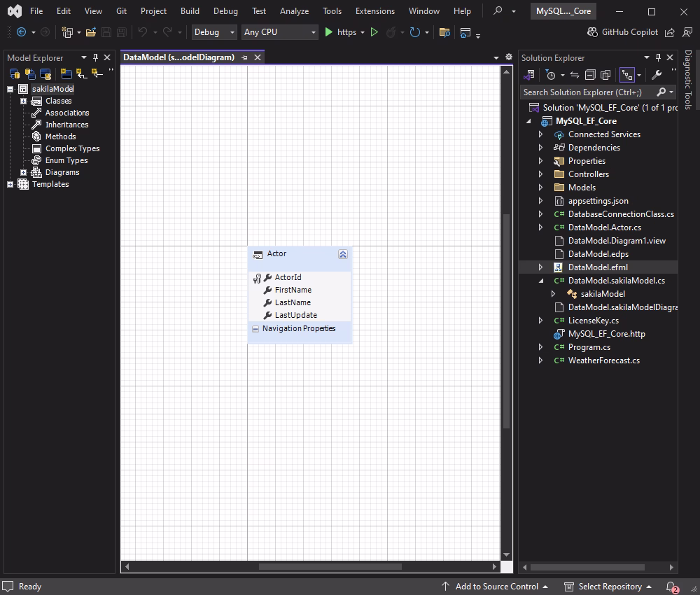Collapse Navigation Properties section in Actor entity
This screenshot has width=700, height=595.
coord(255,329)
